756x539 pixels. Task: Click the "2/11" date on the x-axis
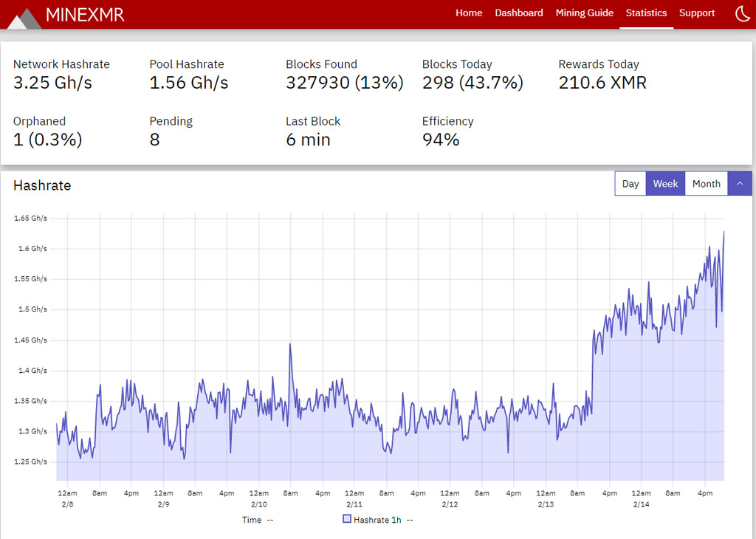coord(354,504)
